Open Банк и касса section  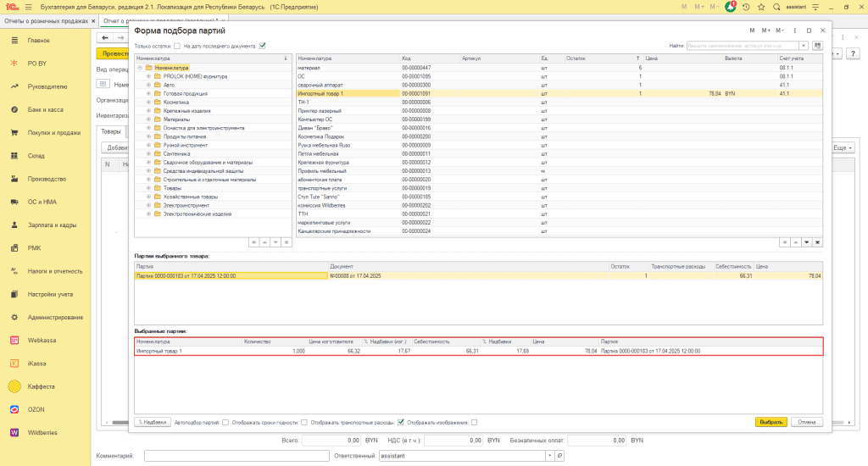[46, 109]
